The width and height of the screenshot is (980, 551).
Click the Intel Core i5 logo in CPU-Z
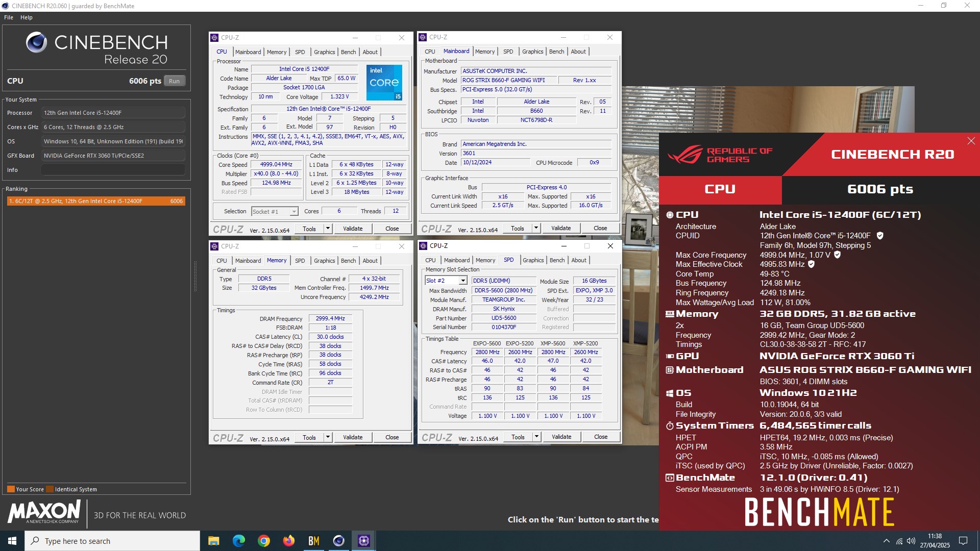(384, 82)
